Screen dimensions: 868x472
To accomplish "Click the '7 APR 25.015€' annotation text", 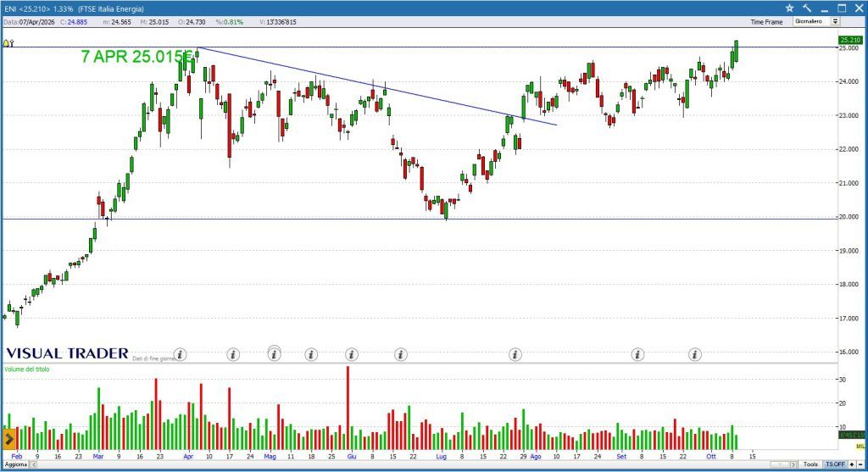I will [x=137, y=57].
